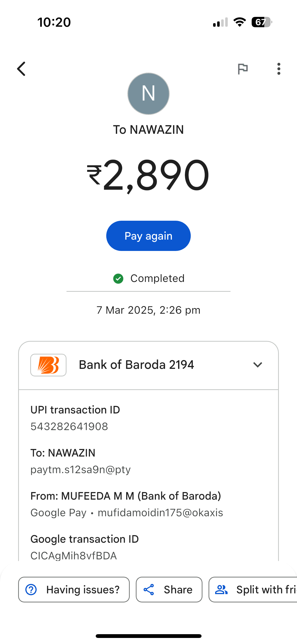Go back using the back arrow
Screen dimensions: 297x644
(21, 69)
